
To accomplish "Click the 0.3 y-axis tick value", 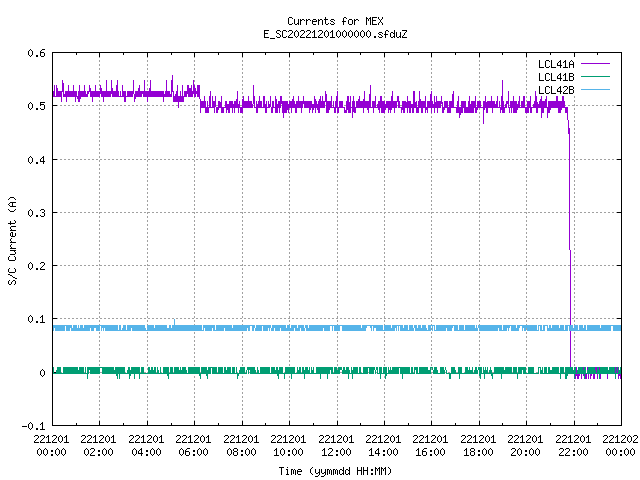I will coord(36,213).
